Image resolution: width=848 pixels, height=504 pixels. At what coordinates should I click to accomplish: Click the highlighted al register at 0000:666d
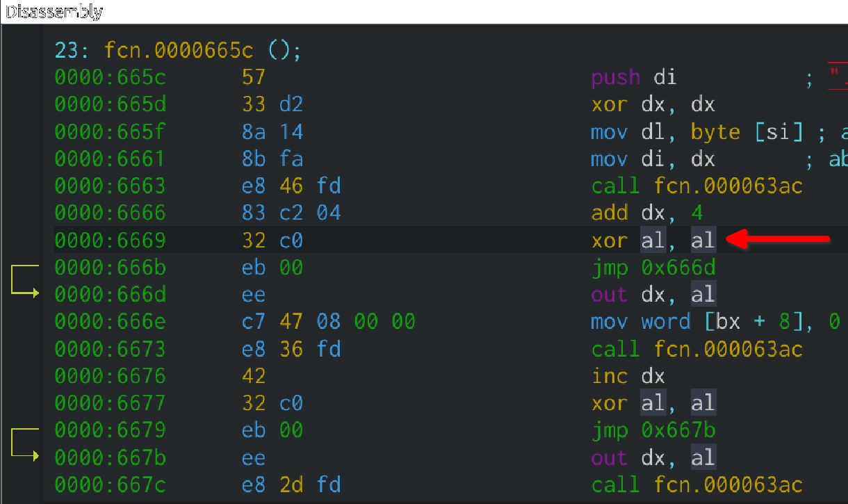click(703, 294)
